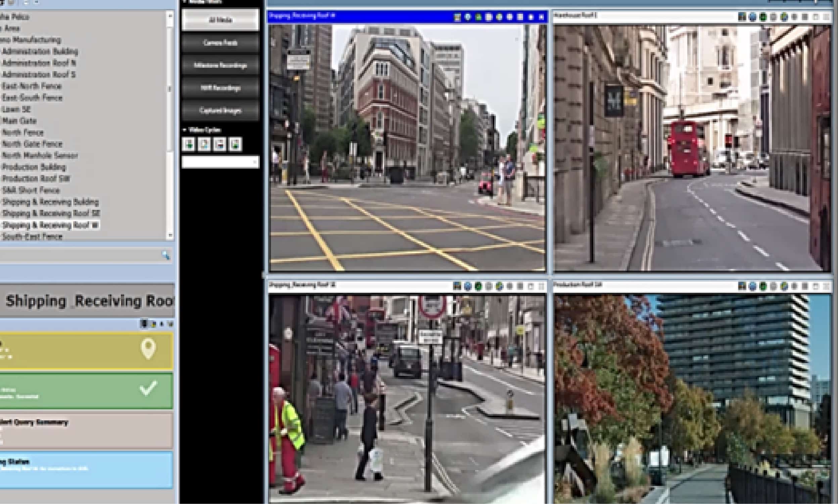Click the magnifier search icon below the device list
The width and height of the screenshot is (838, 504).
point(166,256)
